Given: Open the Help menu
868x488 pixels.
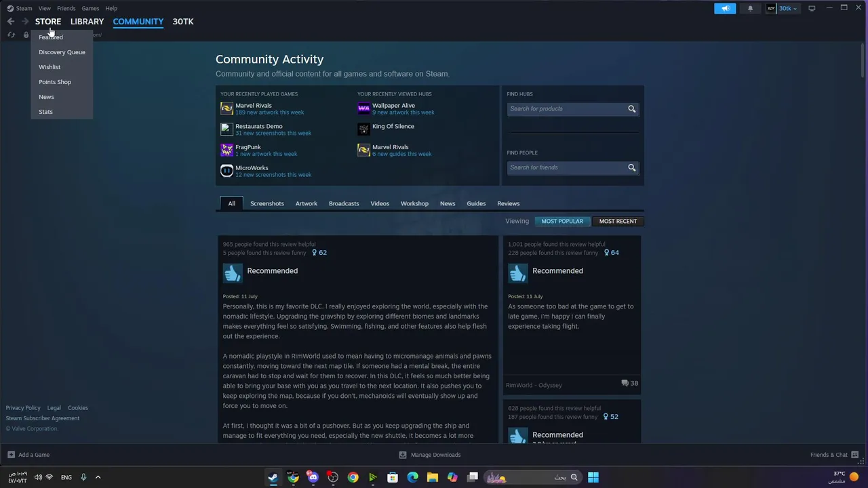Looking at the screenshot, I should coord(111,8).
